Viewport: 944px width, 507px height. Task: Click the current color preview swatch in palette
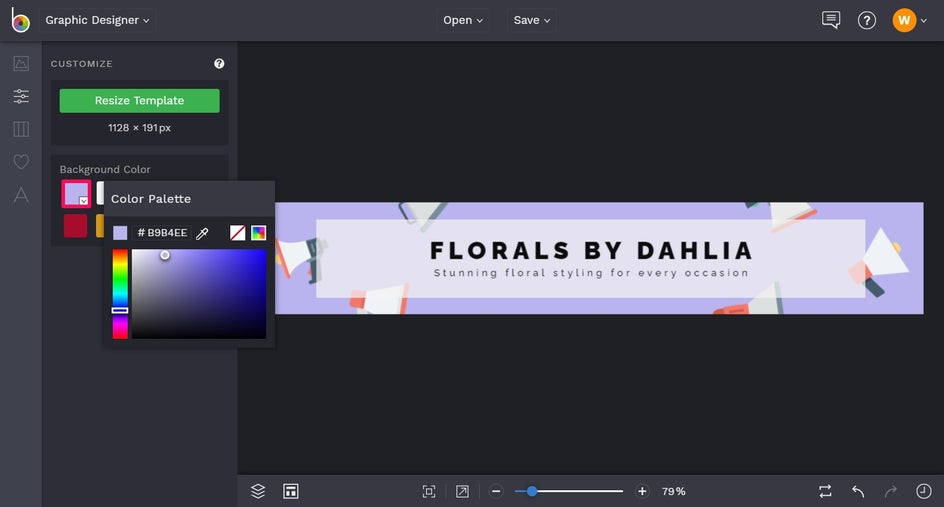coord(120,232)
